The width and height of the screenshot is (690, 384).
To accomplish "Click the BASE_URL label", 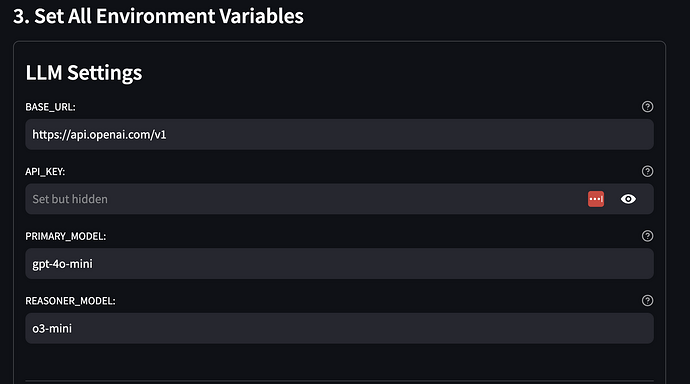I will (x=50, y=107).
